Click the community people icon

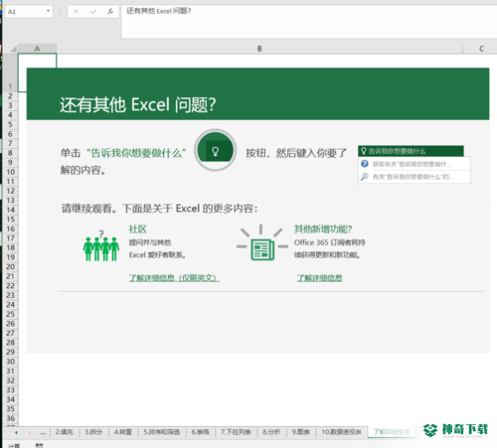[x=101, y=246]
